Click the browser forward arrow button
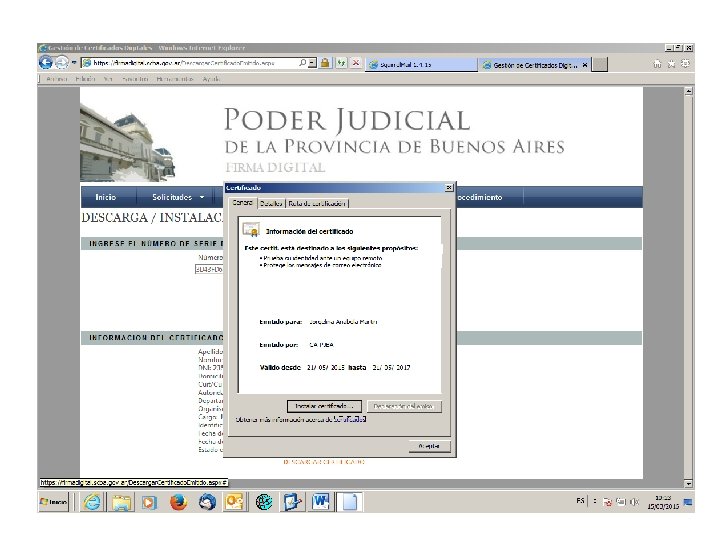 pyautogui.click(x=62, y=62)
